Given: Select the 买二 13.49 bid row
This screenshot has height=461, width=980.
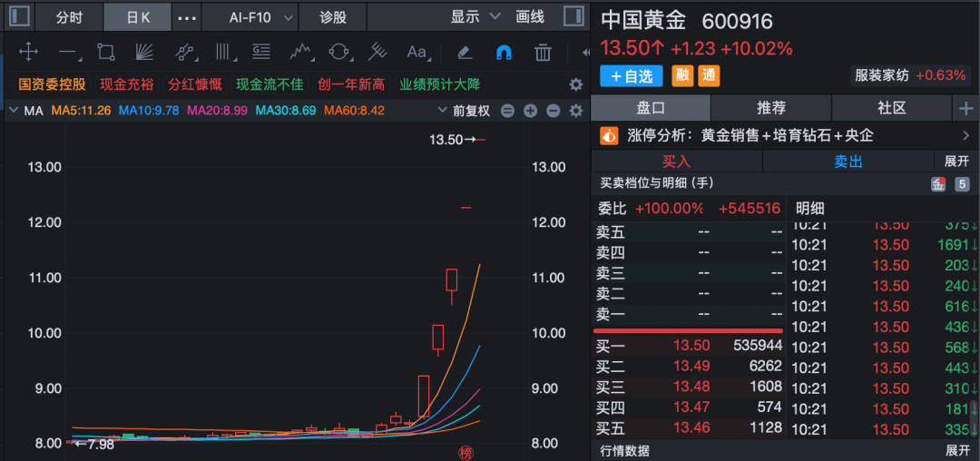Looking at the screenshot, I should tap(689, 367).
